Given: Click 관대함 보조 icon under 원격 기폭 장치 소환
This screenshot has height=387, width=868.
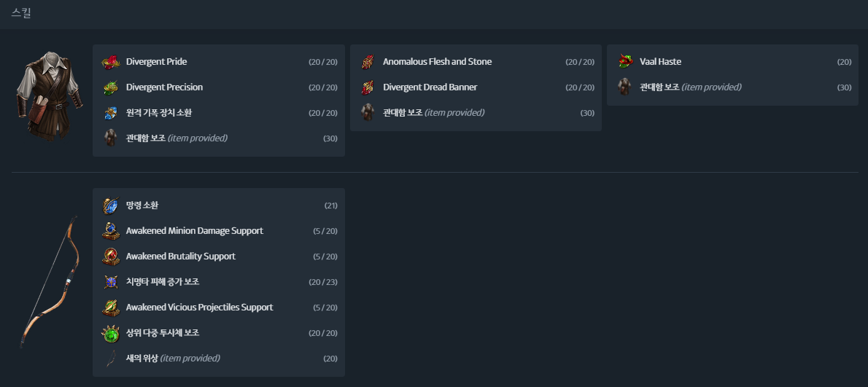Looking at the screenshot, I should pos(111,138).
